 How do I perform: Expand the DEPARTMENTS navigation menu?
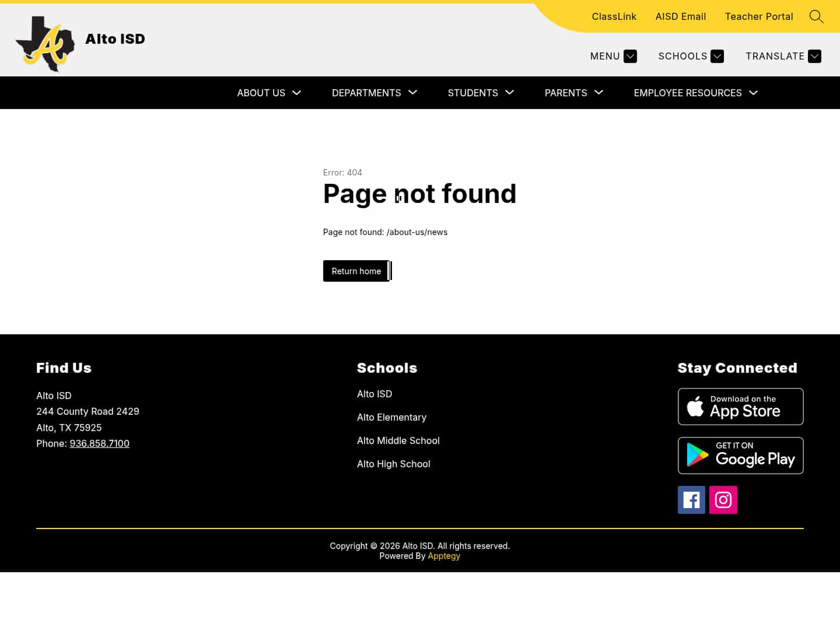click(374, 93)
